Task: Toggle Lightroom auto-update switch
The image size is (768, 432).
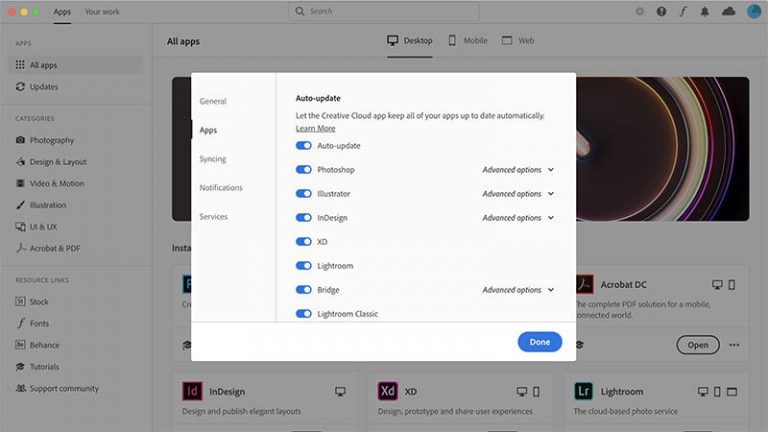Action: click(304, 265)
